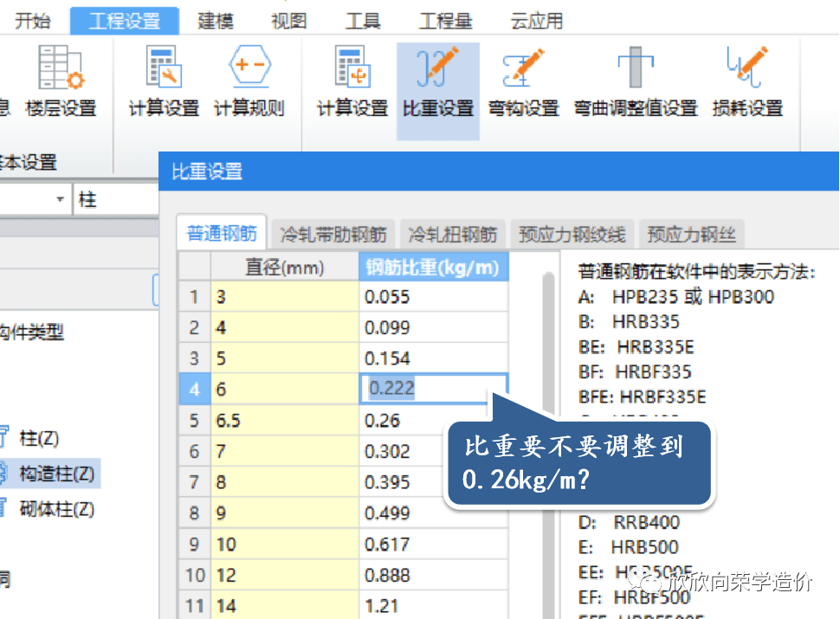This screenshot has height=619, width=840.
Task: Click the 0.222 weight input field
Action: 433,389
